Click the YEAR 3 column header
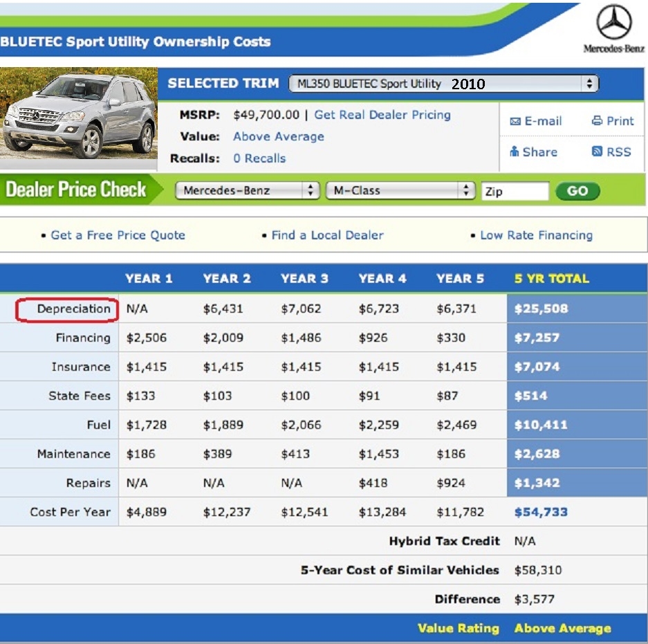Screen dimensions: 648x644 coord(304,278)
